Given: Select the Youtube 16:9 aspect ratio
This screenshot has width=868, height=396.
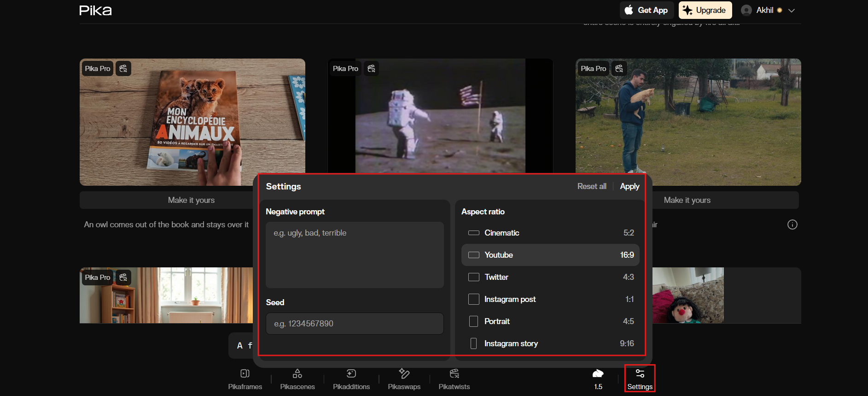Looking at the screenshot, I should tap(550, 255).
